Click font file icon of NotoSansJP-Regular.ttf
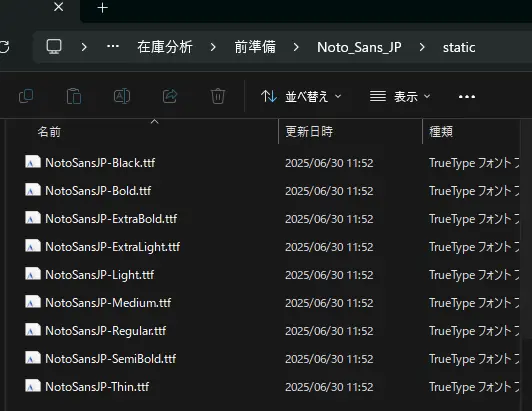Viewport: 532px width, 411px height. click(33, 330)
